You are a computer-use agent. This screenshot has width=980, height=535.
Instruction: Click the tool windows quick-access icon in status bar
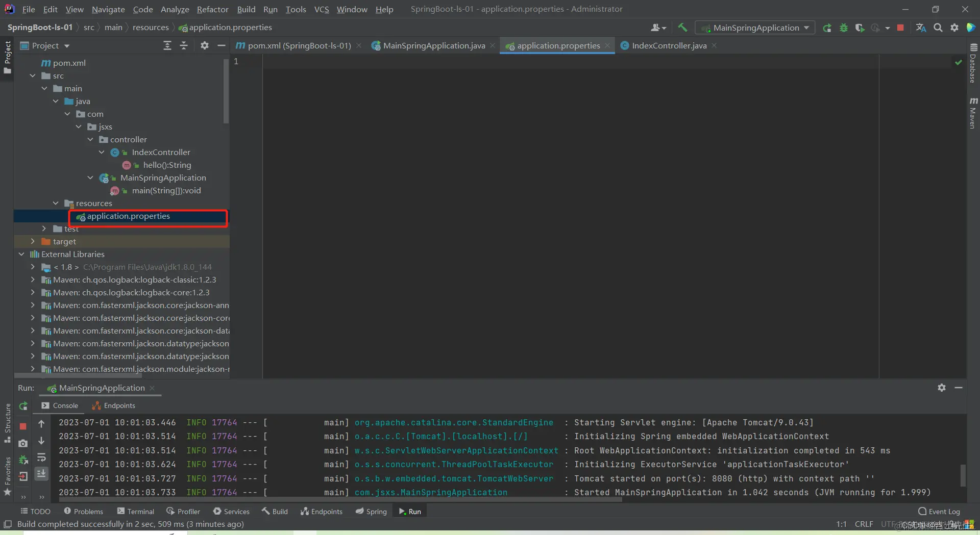(x=8, y=524)
